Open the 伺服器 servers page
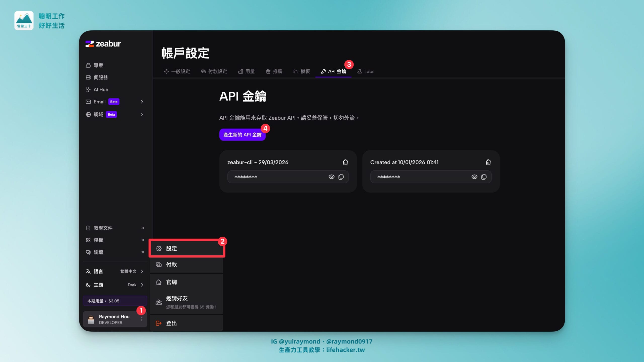Viewport: 644px width, 362px height. click(100, 77)
